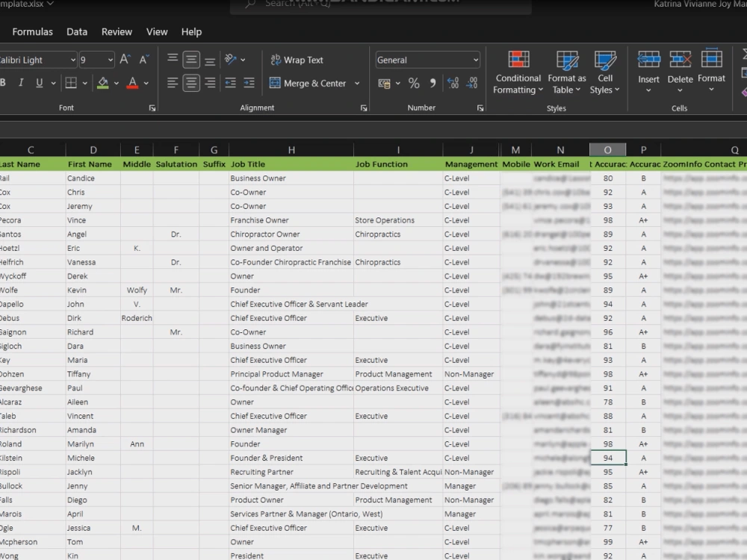Screen dimensions: 747x560
Task: Open the Font Color dropdown arrow
Action: pos(146,84)
